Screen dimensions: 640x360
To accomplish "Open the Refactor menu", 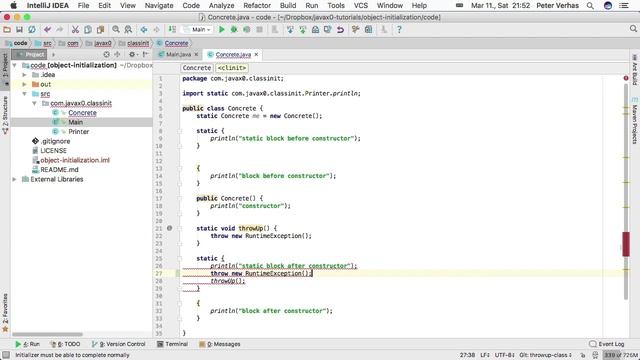I will pyautogui.click(x=257, y=6).
